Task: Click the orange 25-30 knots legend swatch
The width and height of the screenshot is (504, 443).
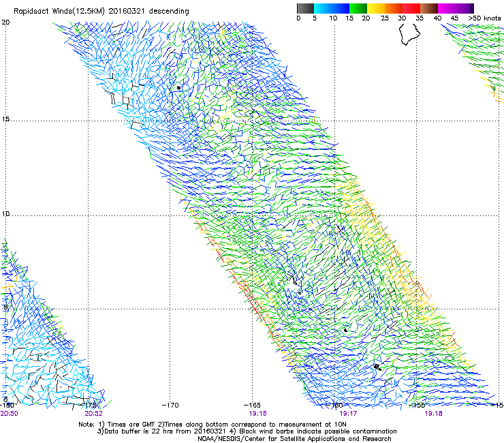Action: pyautogui.click(x=394, y=8)
